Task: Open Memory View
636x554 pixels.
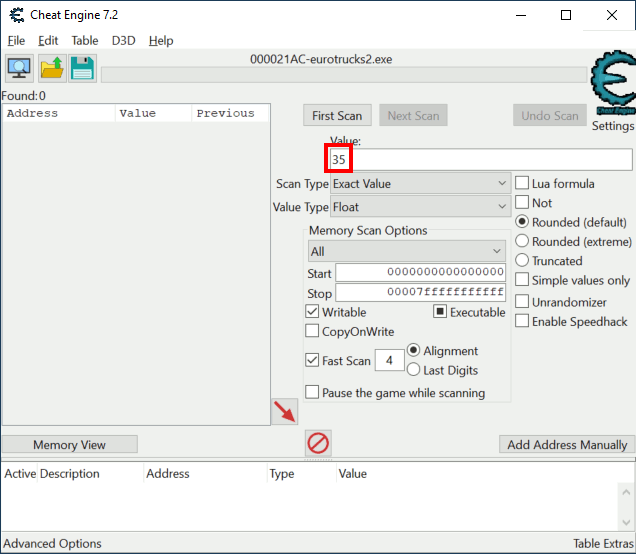Action: pyautogui.click(x=70, y=444)
